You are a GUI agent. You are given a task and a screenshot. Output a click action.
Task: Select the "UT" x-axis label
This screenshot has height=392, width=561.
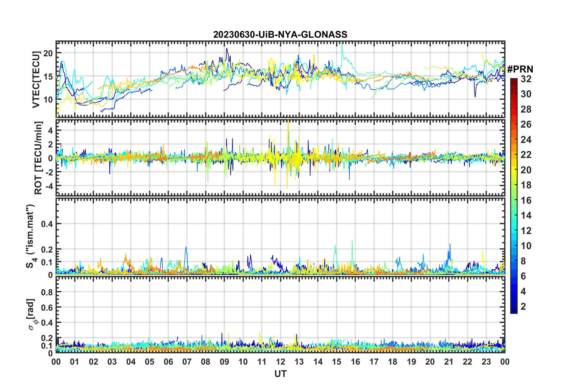280,374
